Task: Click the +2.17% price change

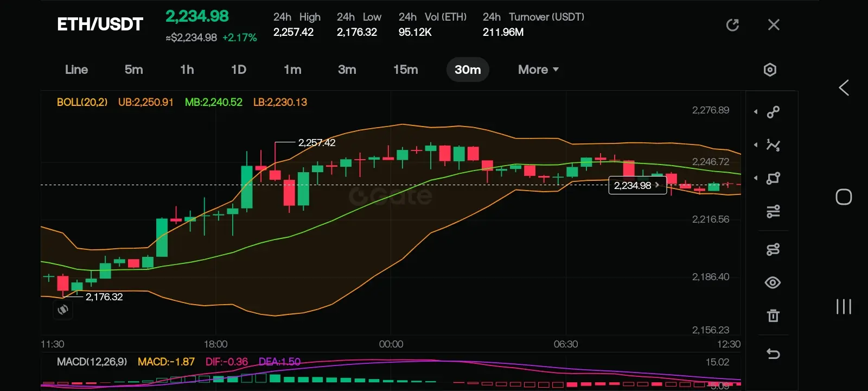Action: [x=240, y=37]
